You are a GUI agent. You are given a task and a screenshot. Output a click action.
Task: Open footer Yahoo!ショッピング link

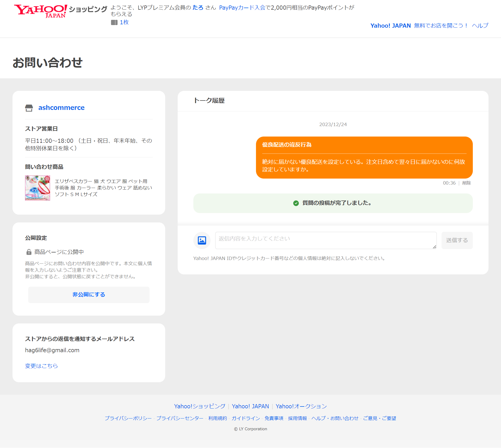(200, 406)
